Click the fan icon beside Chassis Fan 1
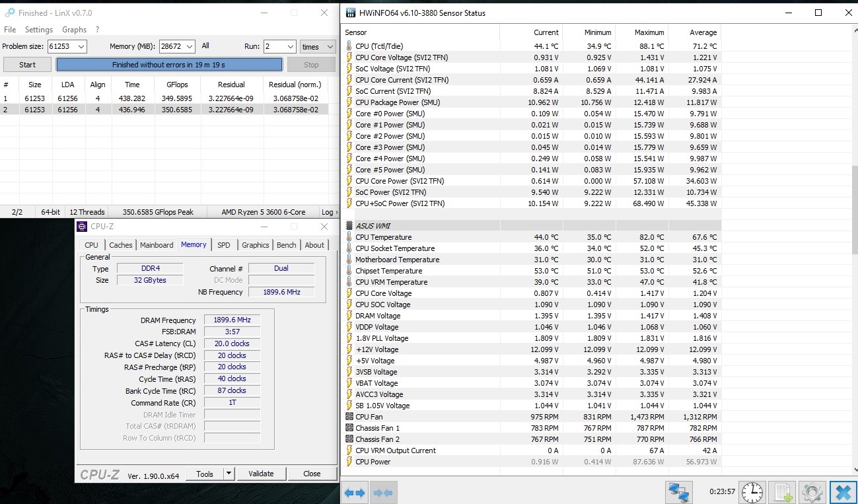The width and height of the screenshot is (858, 504). 349,428
